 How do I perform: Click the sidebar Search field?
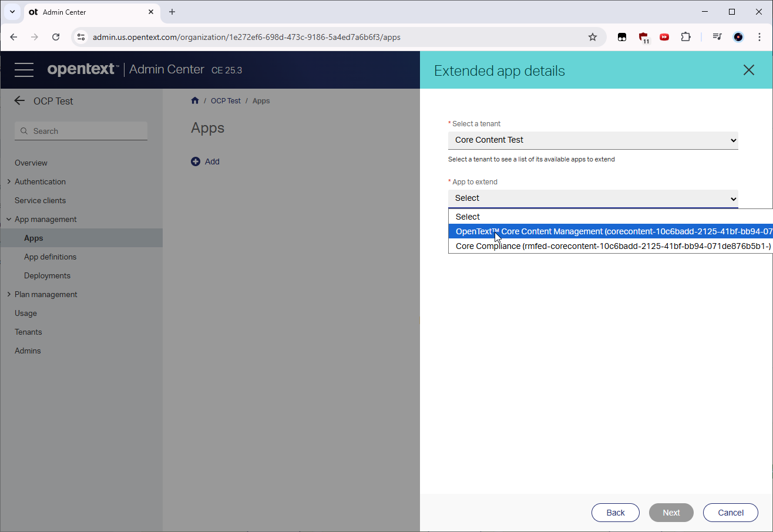click(x=81, y=131)
